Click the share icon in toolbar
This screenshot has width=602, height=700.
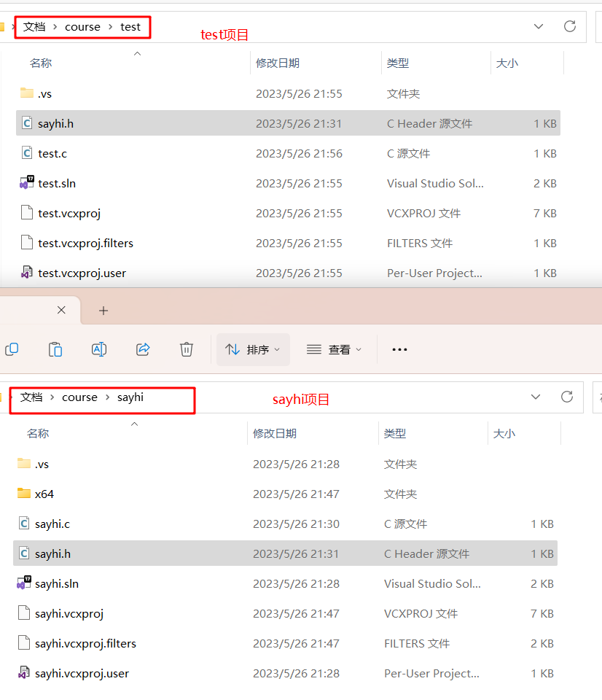[x=143, y=349]
